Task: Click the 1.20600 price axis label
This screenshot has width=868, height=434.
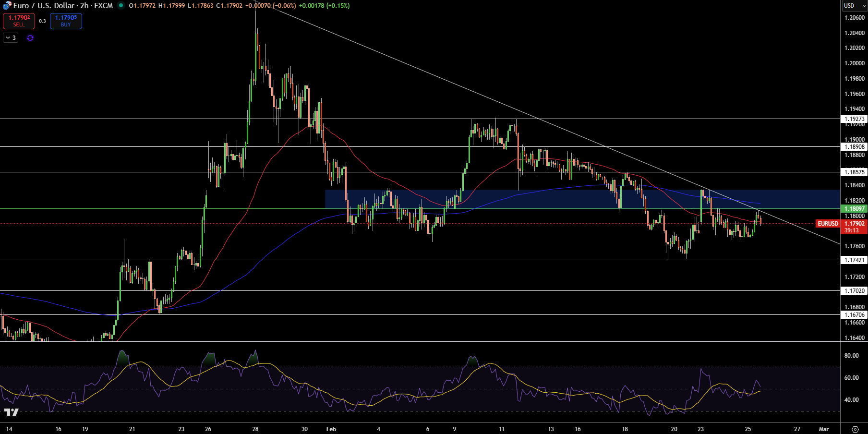Action: point(855,18)
